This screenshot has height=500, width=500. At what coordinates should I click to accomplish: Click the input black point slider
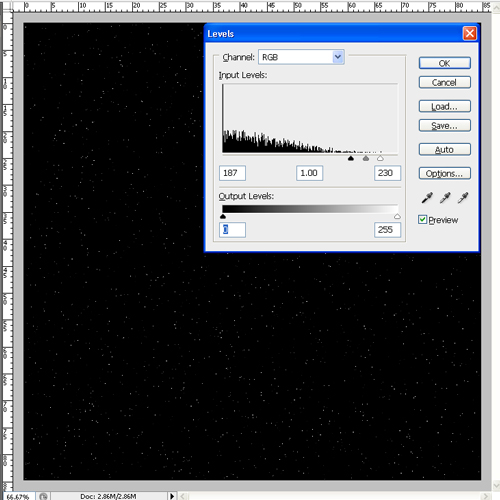pyautogui.click(x=351, y=158)
